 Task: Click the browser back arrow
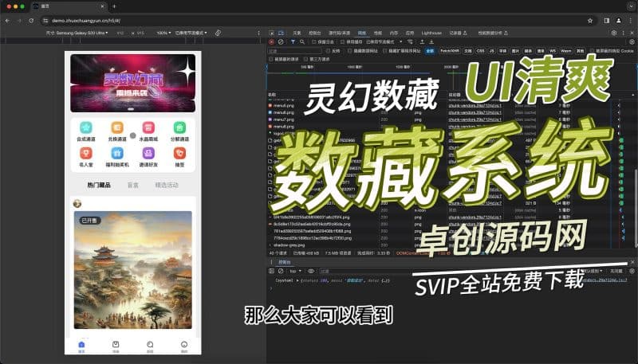(x=7, y=21)
